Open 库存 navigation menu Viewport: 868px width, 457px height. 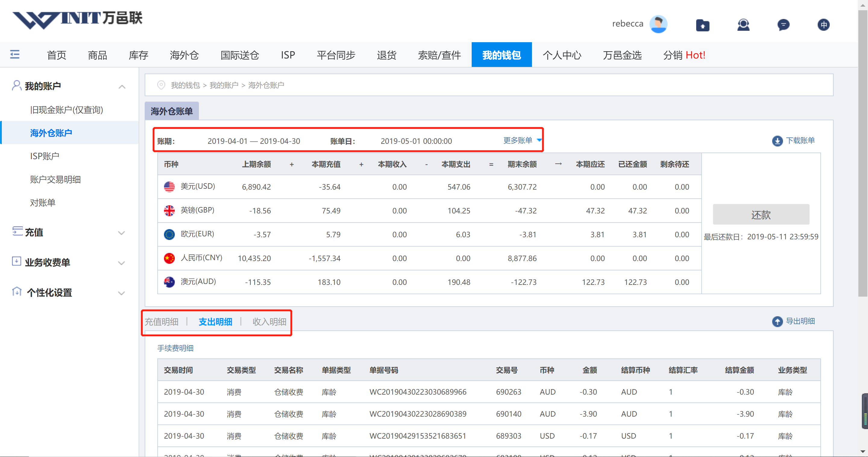(139, 55)
